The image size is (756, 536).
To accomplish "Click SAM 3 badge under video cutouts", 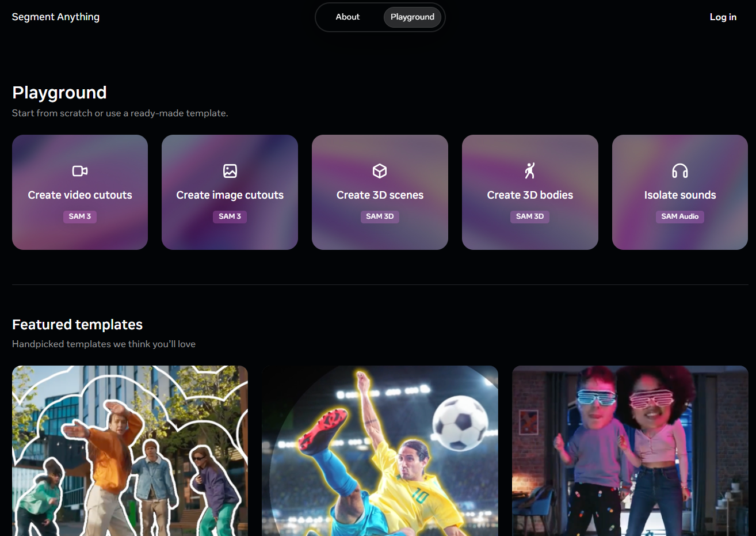I will coord(80,216).
